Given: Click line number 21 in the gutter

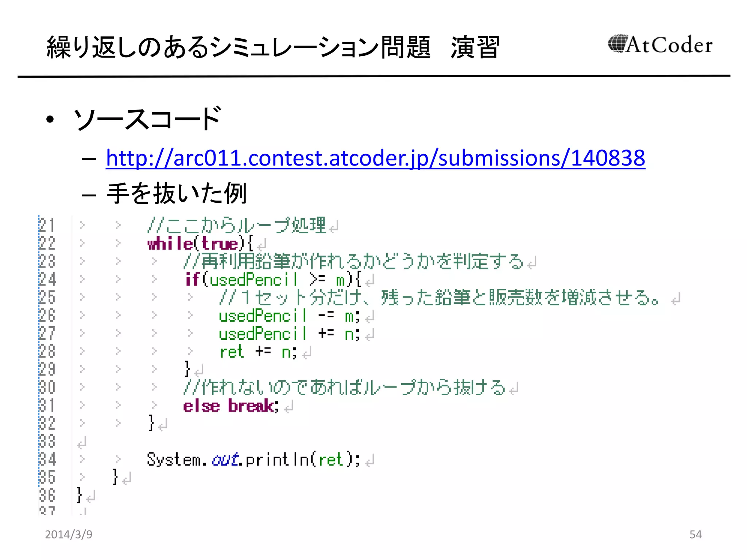Looking at the screenshot, I should point(47,225).
